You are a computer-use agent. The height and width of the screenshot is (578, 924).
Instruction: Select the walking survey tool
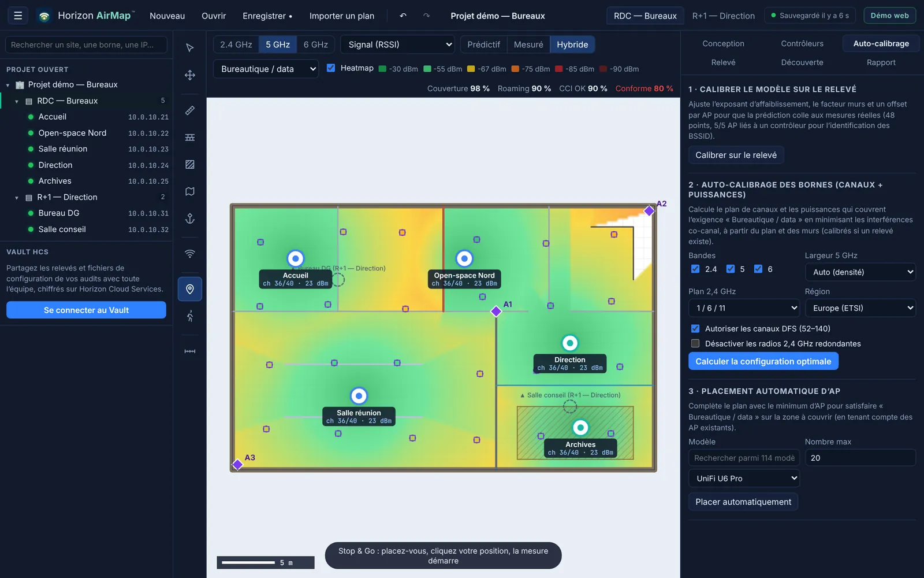click(x=190, y=316)
